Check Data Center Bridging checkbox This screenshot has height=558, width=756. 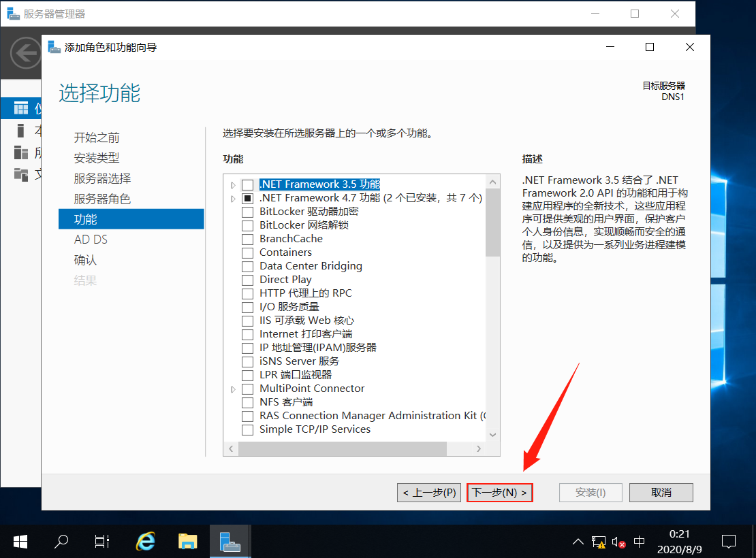click(247, 267)
